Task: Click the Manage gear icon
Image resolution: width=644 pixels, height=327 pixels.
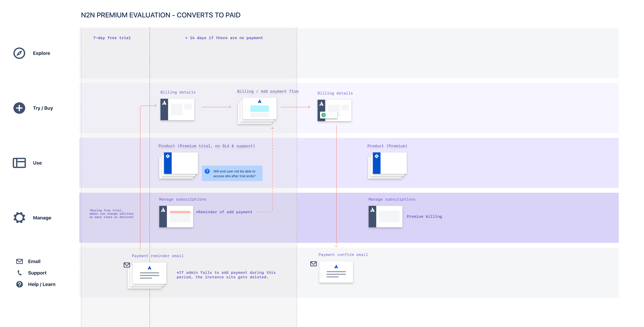Action: pyautogui.click(x=19, y=218)
